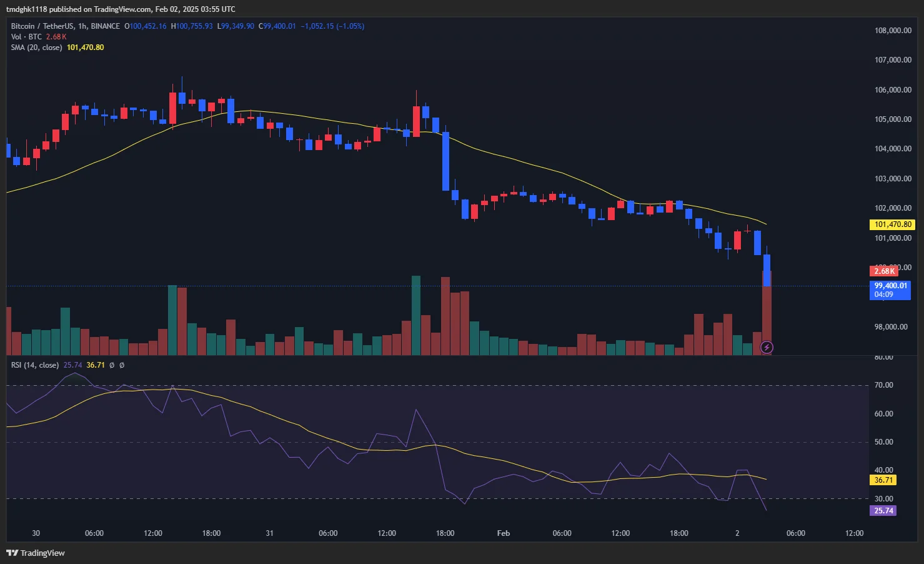Viewport: 924px width, 564px height.
Task: Click the purple 25.74 RSI value tag
Action: coord(883,511)
